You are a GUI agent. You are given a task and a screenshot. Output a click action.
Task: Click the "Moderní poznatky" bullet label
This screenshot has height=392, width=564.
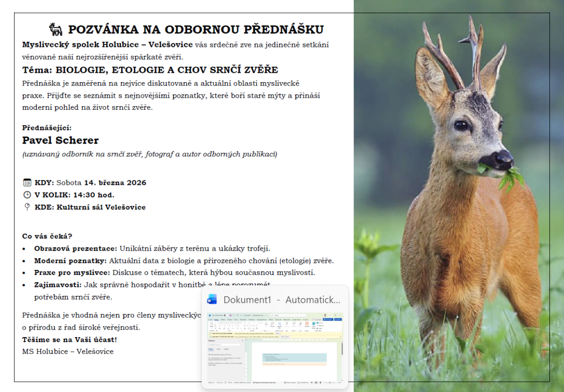70,261
